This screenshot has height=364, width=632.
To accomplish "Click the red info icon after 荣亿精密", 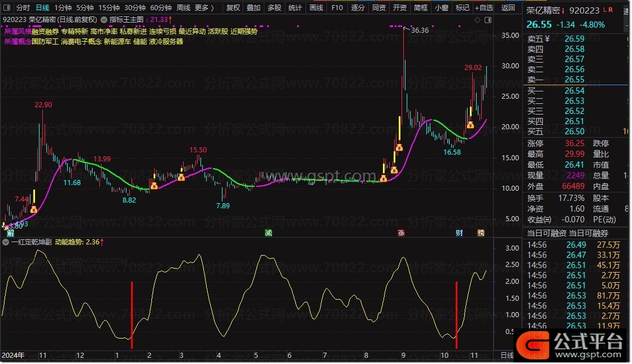I will coord(563,10).
